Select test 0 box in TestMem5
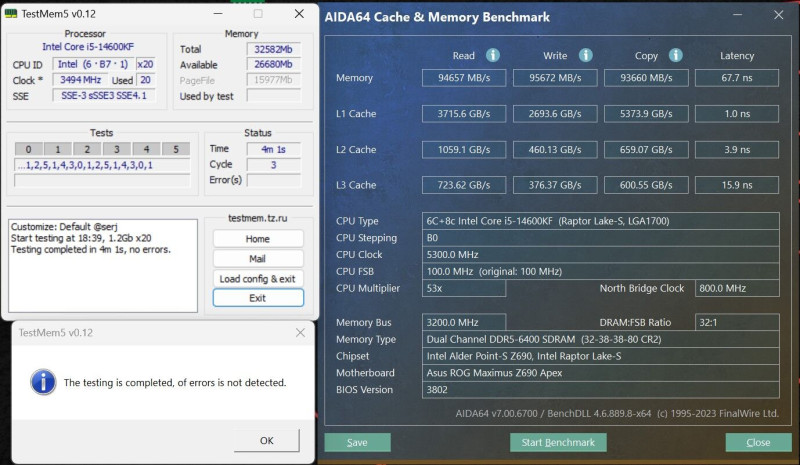 [x=29, y=149]
